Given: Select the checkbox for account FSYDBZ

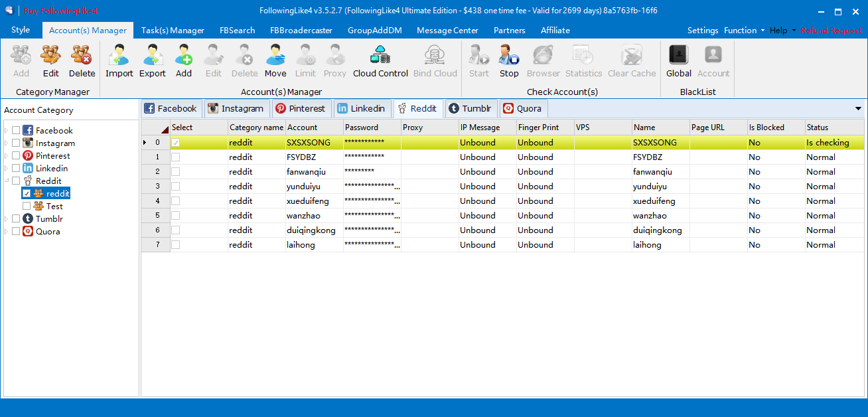Looking at the screenshot, I should pos(176,157).
